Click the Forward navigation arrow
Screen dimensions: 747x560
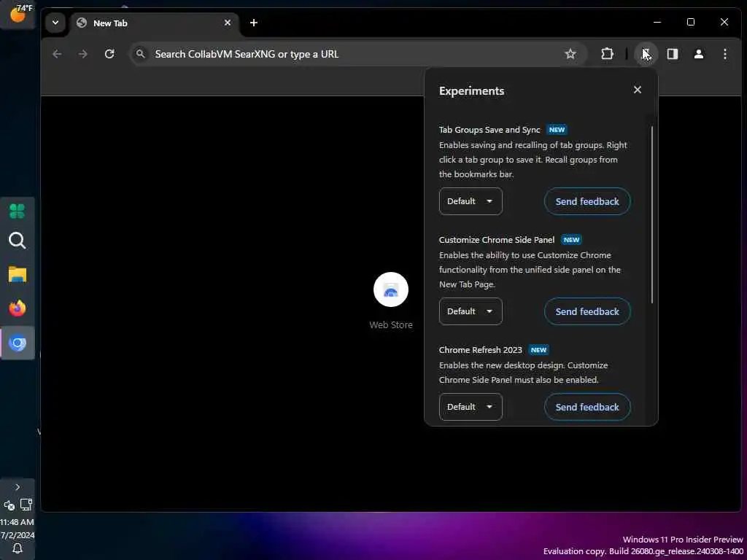(x=83, y=54)
